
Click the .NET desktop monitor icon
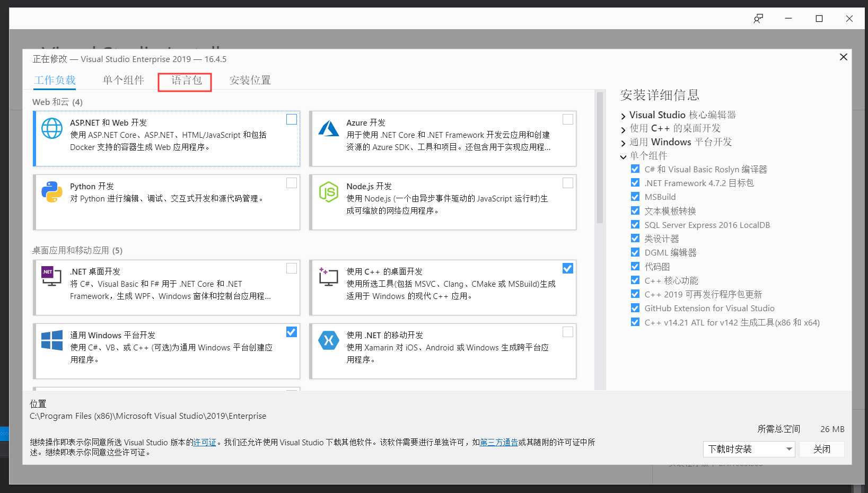51,277
